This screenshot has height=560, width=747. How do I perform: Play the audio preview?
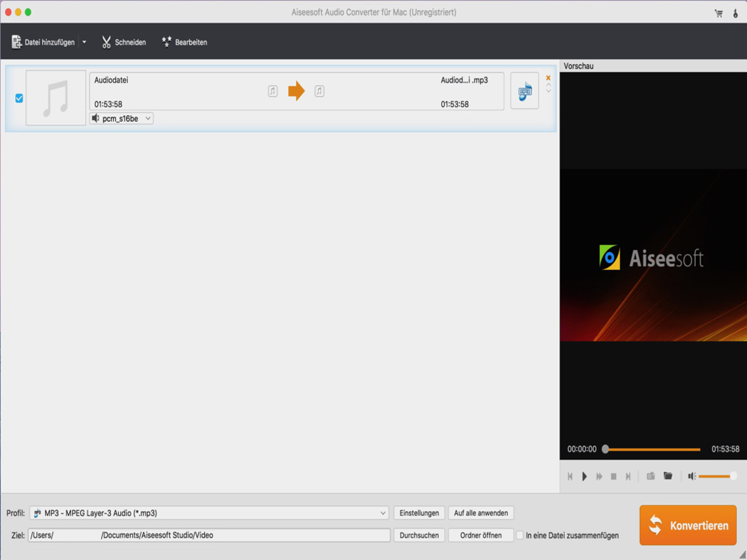[x=584, y=476]
